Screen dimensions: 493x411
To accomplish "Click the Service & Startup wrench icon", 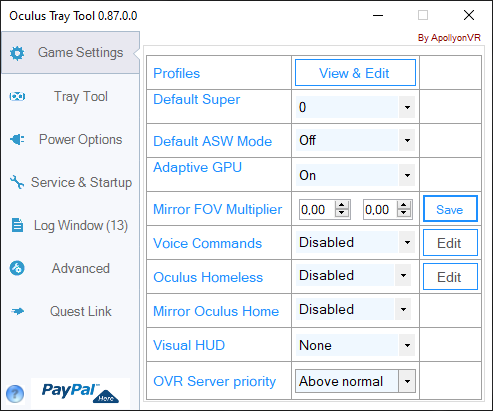I will click(17, 182).
